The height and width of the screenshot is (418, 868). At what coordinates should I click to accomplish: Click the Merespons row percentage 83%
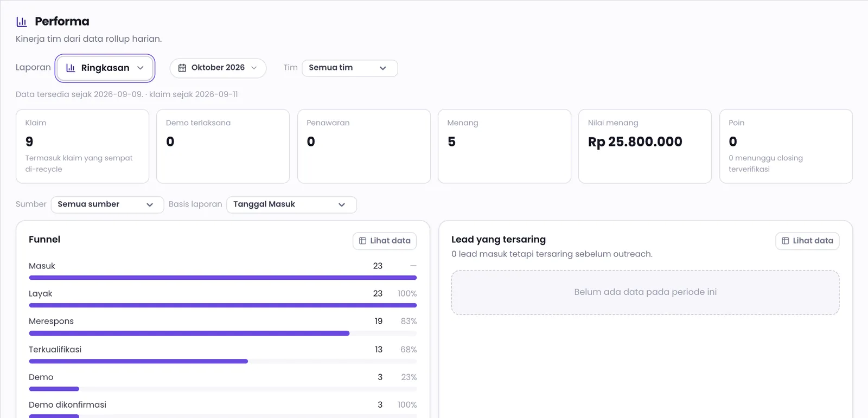[409, 321]
